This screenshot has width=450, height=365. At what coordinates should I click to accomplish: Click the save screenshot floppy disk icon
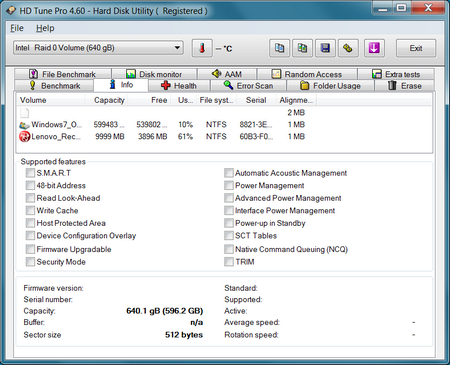click(x=325, y=48)
